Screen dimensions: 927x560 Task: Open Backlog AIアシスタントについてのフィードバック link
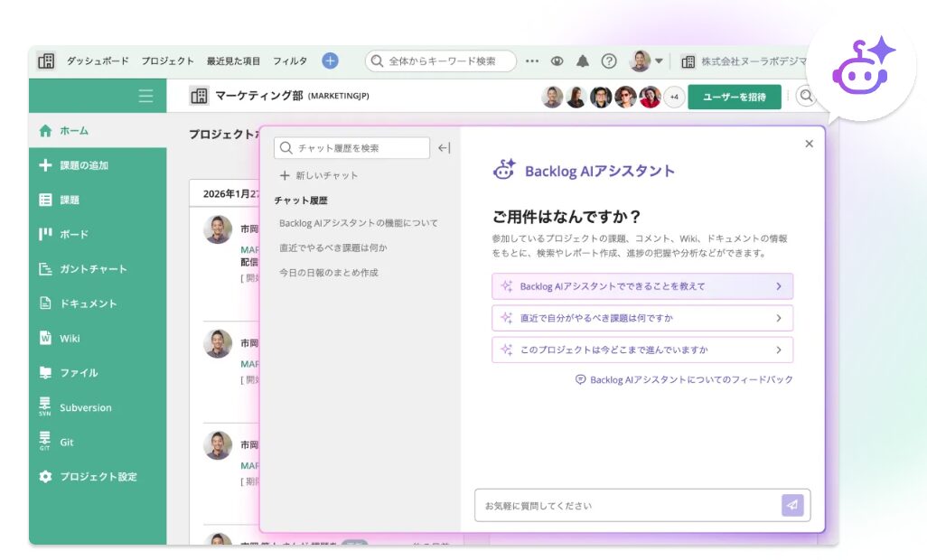tap(684, 379)
